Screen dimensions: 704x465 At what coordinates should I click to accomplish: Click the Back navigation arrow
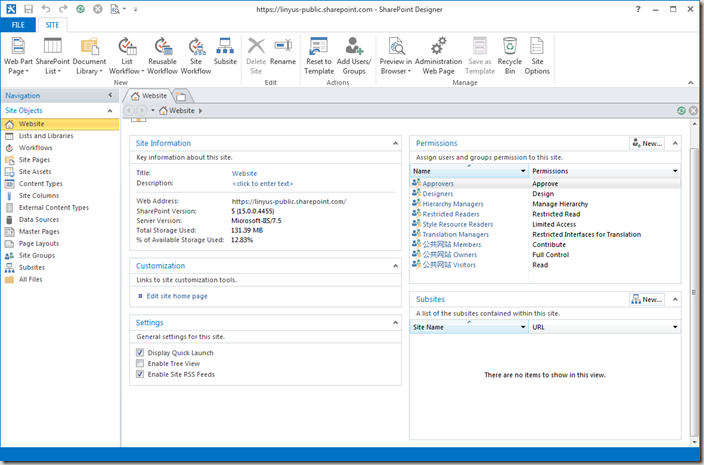pos(129,110)
